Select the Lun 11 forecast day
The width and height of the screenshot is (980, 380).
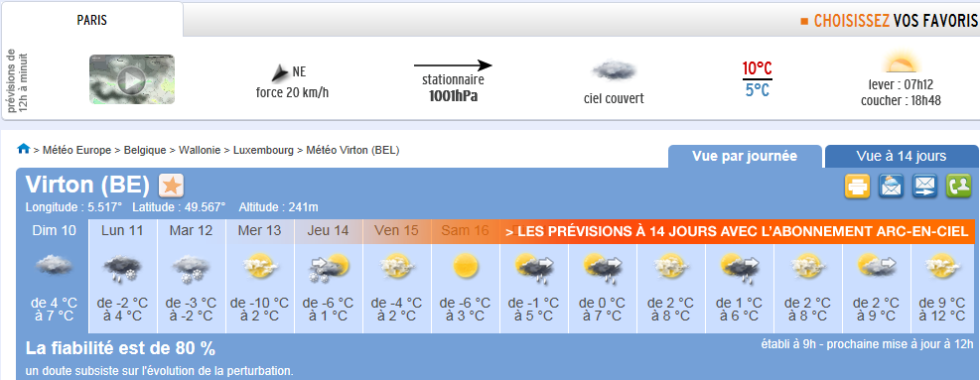pyautogui.click(x=122, y=276)
